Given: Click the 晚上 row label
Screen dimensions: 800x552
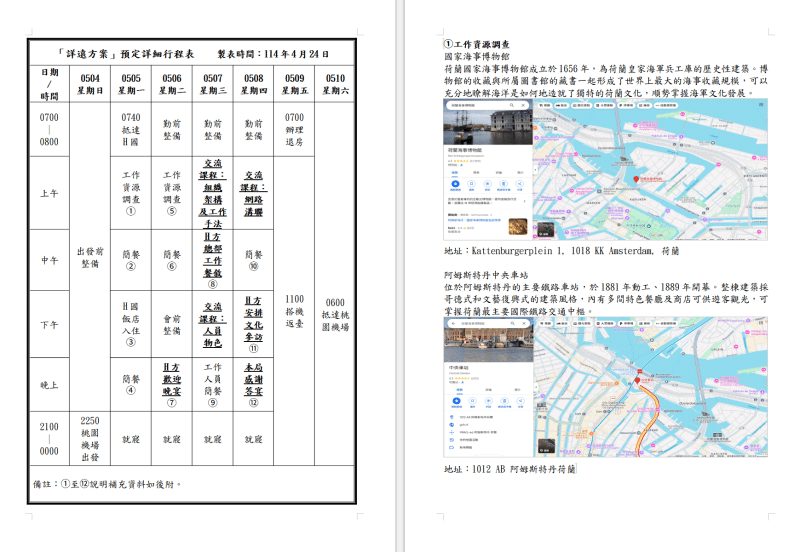Looking at the screenshot, I should coord(49,385).
